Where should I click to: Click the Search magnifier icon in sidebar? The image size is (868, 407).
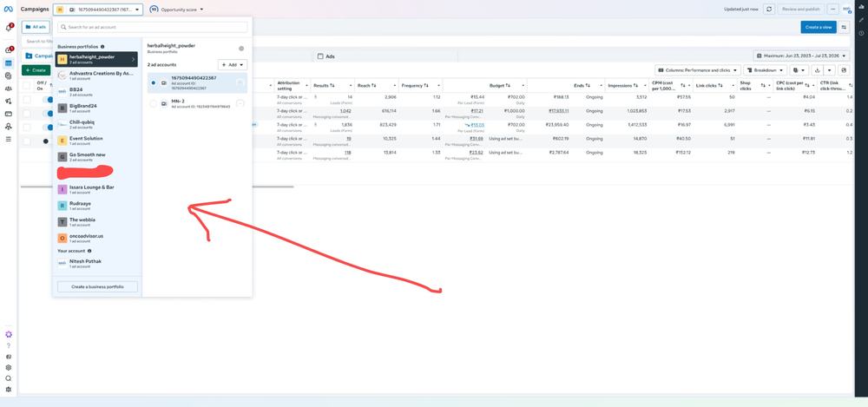click(x=9, y=378)
